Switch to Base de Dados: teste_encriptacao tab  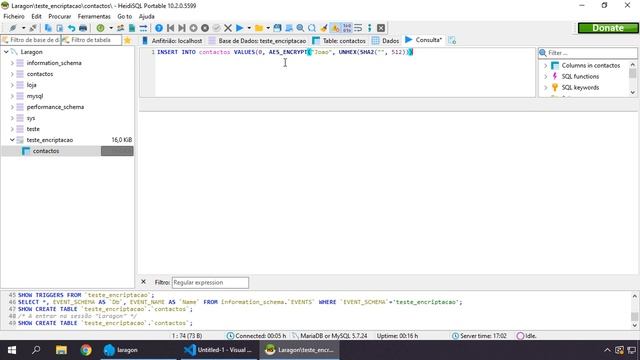(258, 40)
